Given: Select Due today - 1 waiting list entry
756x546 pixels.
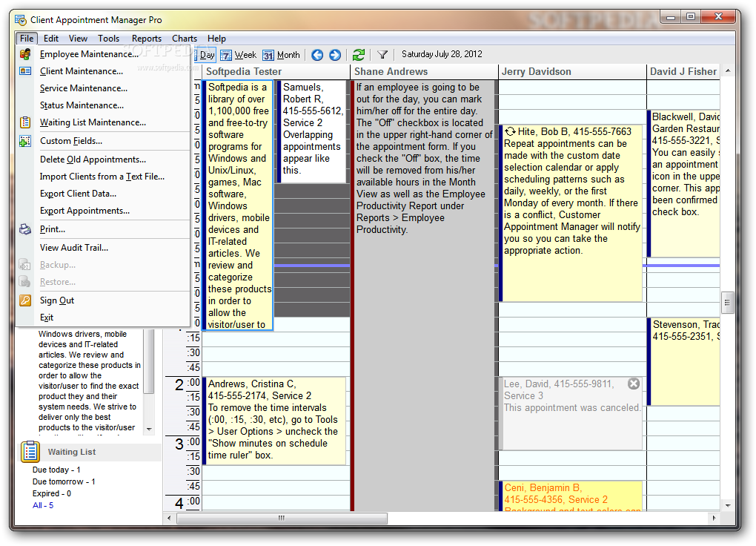Looking at the screenshot, I should point(56,470).
